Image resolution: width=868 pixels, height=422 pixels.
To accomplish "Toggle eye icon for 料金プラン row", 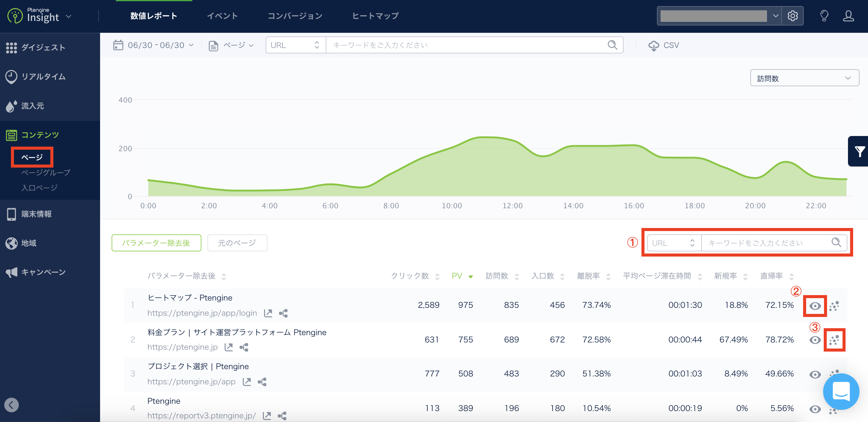I will click(x=815, y=340).
